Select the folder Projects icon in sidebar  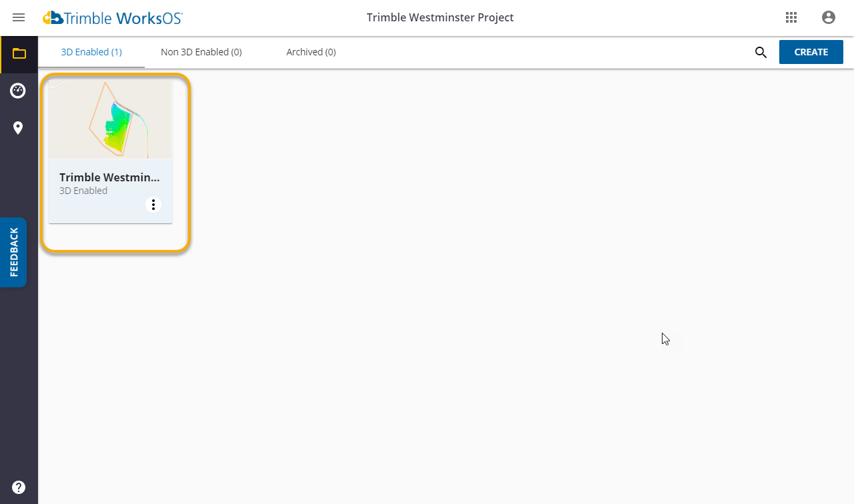coord(19,54)
